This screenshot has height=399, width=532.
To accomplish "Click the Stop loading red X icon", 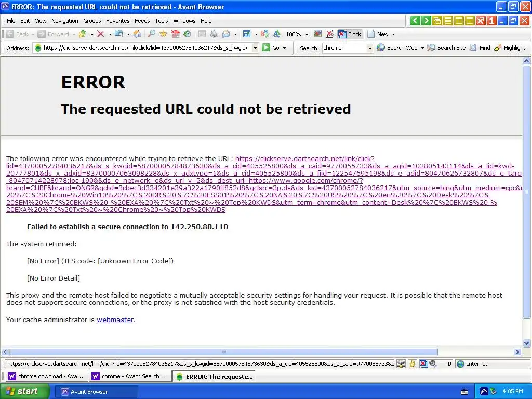I will 100,34.
